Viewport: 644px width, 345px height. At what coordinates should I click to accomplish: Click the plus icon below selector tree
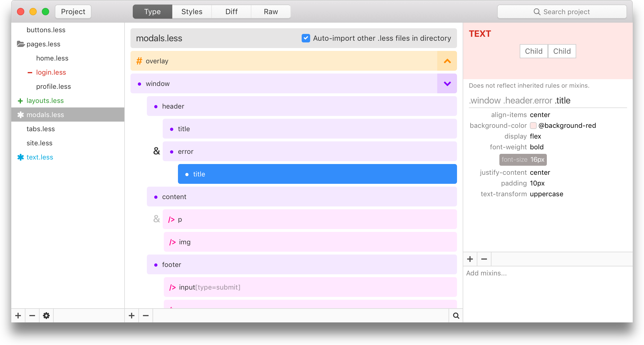(132, 316)
